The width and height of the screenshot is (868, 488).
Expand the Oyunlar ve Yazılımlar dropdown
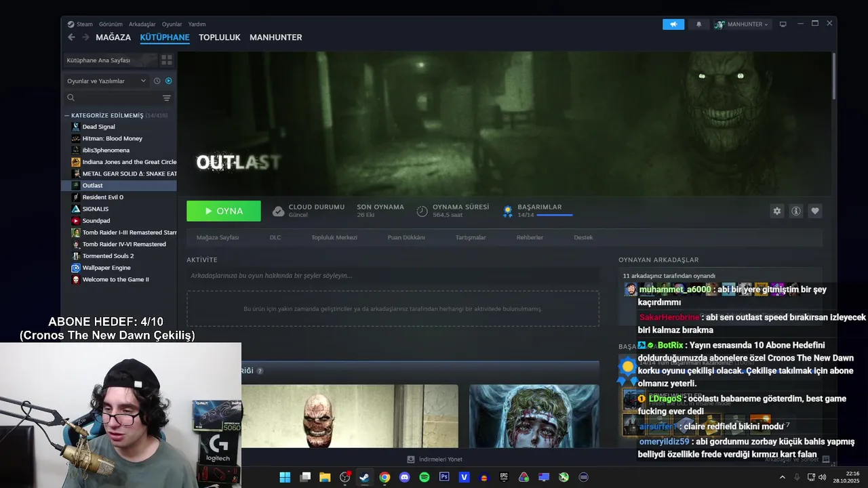click(106, 81)
